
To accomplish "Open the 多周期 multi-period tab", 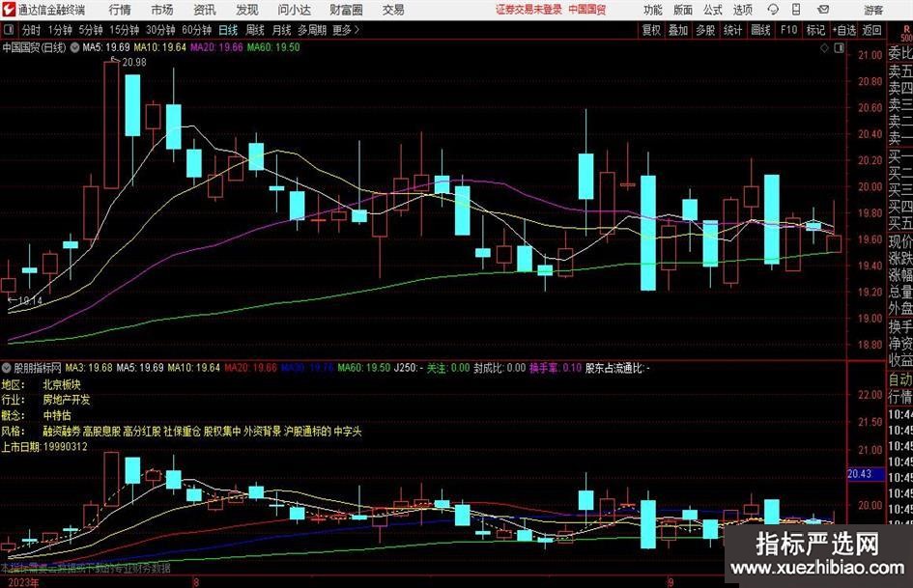I will (312, 30).
